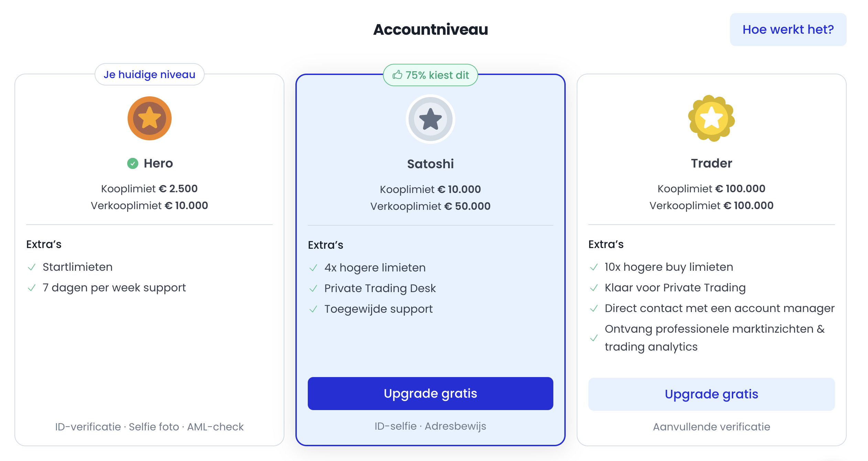Click the checkmark next to Toegewijde support
This screenshot has width=868, height=461.
coord(313,309)
